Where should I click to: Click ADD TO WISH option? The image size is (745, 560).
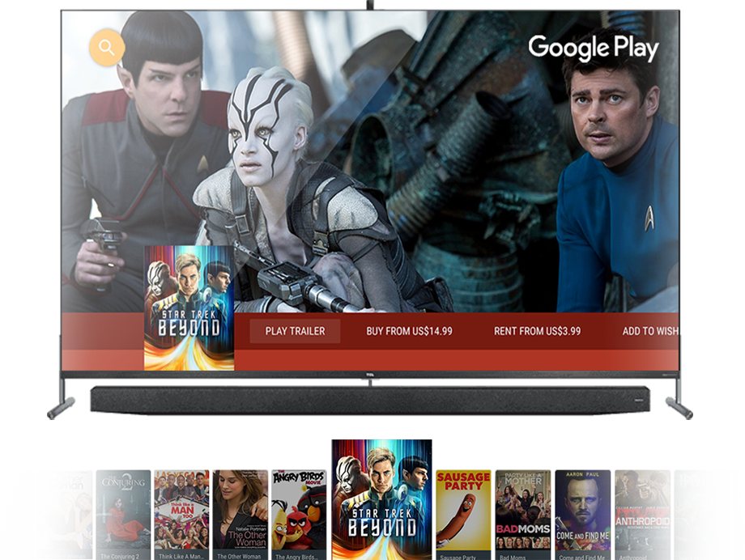pos(650,331)
